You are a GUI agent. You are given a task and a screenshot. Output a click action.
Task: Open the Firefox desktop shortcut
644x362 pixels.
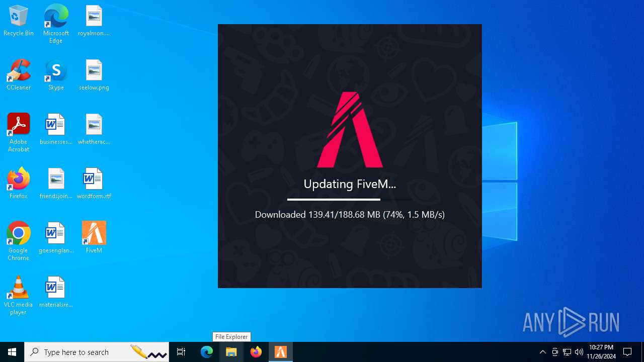click(x=19, y=184)
